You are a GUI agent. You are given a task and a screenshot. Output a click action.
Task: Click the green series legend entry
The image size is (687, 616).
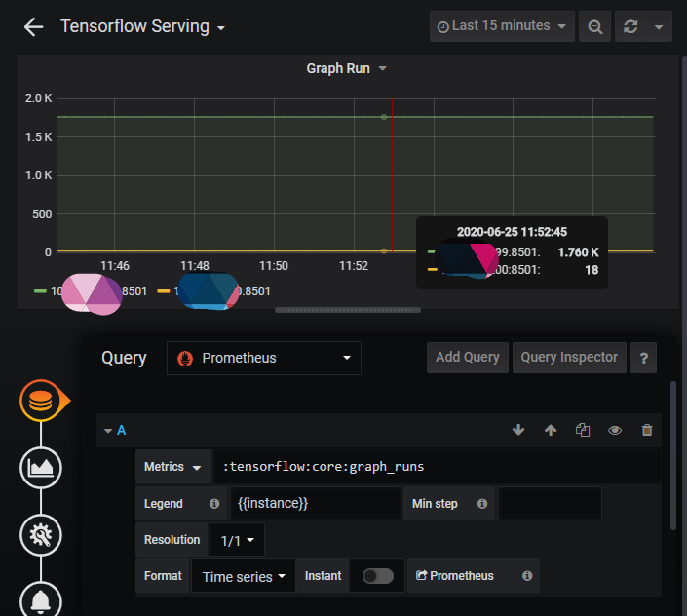point(91,290)
